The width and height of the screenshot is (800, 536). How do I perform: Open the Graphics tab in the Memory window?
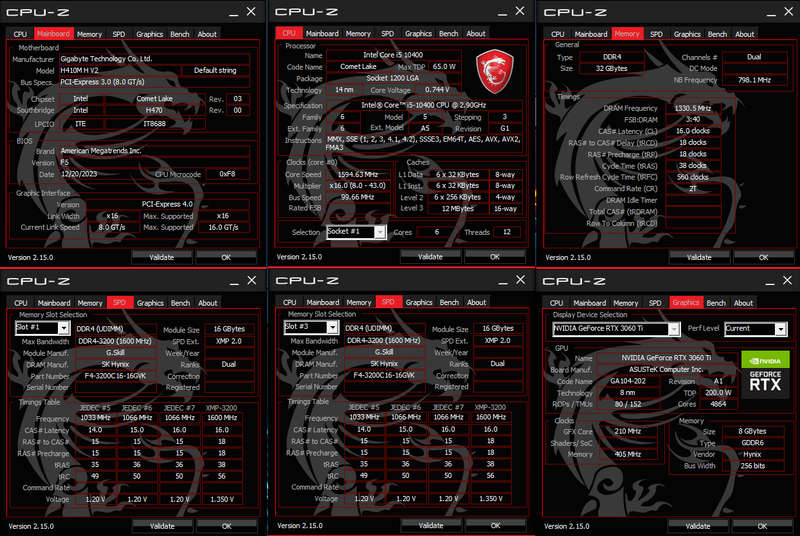(x=687, y=34)
